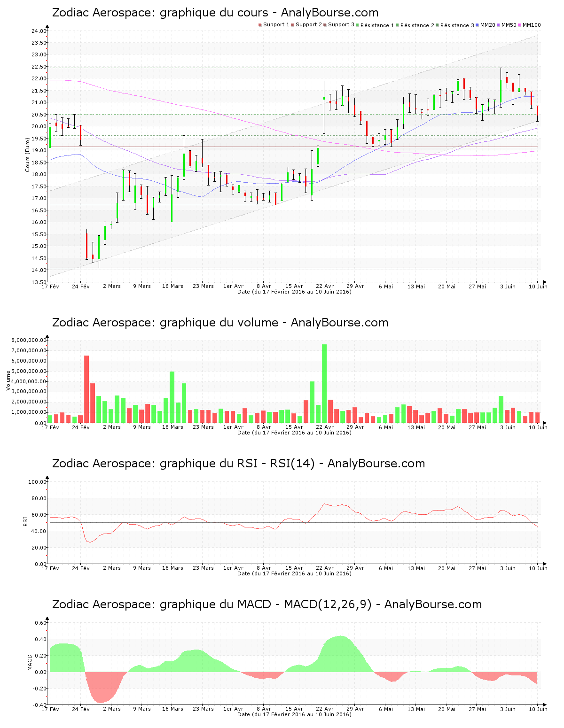Click the 'Volume' vertical axis label

[8, 380]
